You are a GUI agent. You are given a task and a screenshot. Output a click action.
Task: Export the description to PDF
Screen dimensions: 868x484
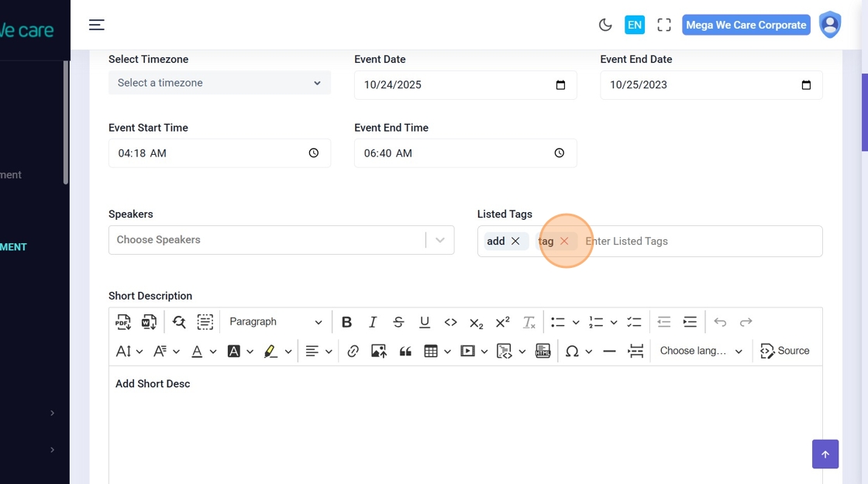pyautogui.click(x=123, y=322)
